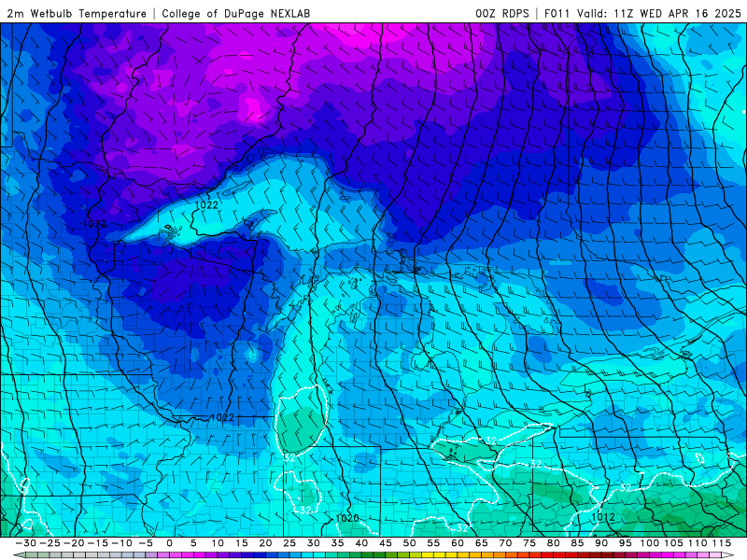Click the 25 value on the color scale
This screenshot has height=560, width=747.
click(x=289, y=543)
